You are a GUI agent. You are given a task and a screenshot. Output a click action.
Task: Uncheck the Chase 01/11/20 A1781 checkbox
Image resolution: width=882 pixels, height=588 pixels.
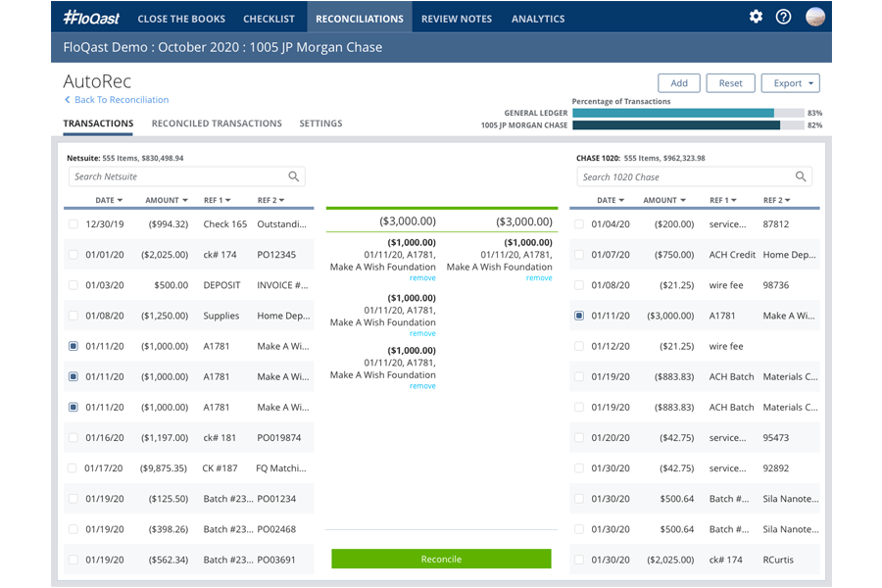pos(579,316)
